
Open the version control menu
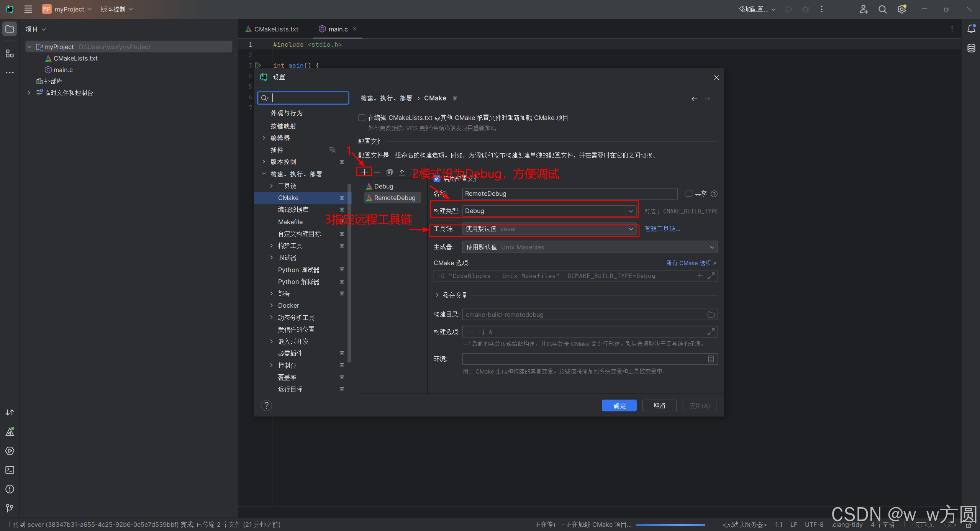[x=116, y=9]
